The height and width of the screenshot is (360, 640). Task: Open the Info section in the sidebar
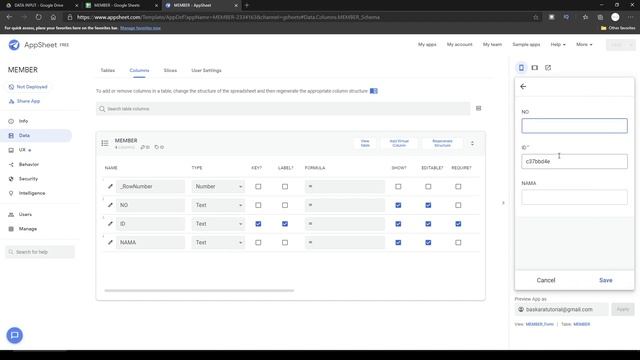(x=23, y=121)
